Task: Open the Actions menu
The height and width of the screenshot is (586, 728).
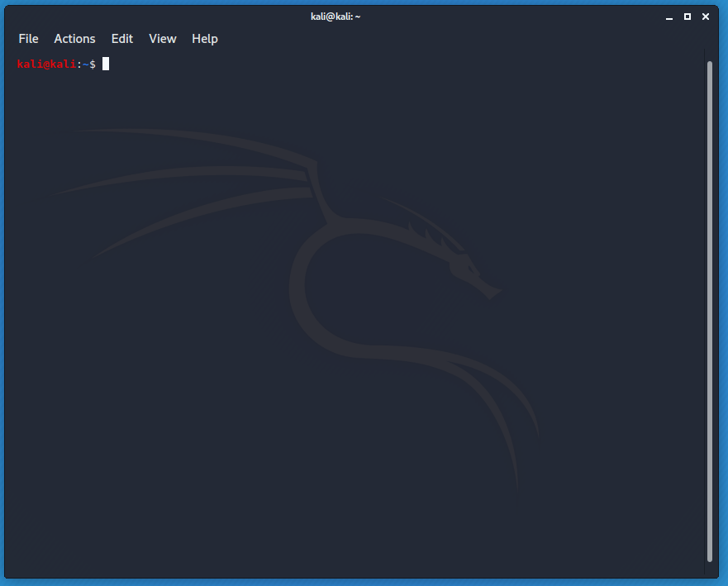Action: pyautogui.click(x=74, y=39)
